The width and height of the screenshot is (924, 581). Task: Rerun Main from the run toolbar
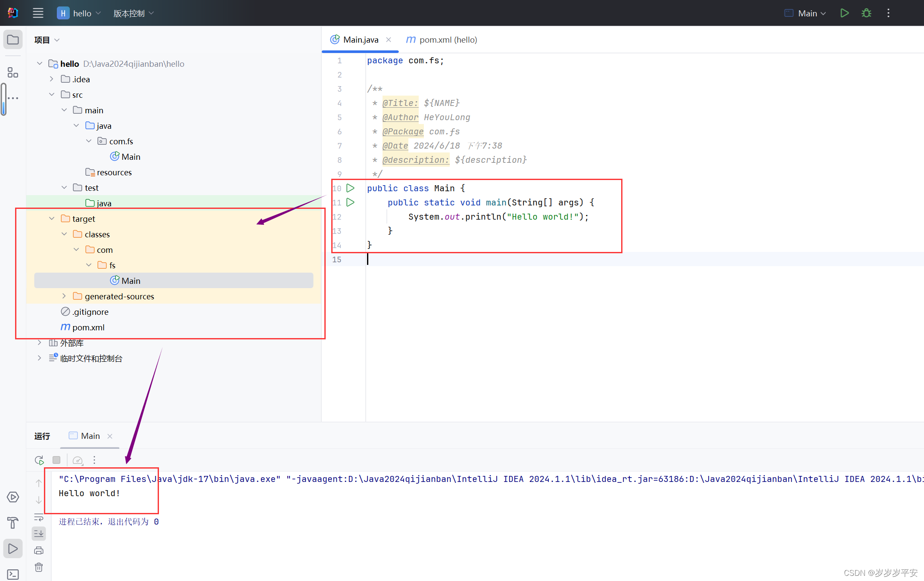coord(39,460)
